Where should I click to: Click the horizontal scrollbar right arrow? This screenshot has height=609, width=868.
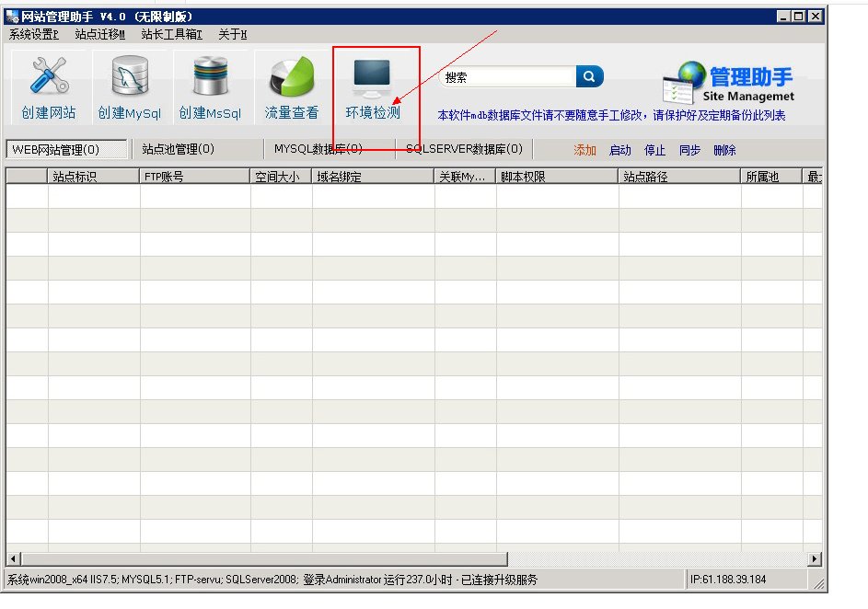[814, 558]
